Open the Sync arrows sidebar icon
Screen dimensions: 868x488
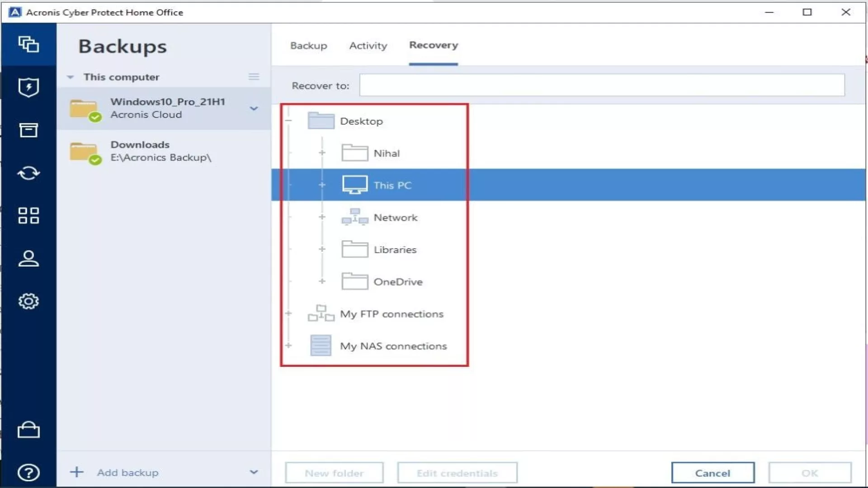click(x=28, y=173)
